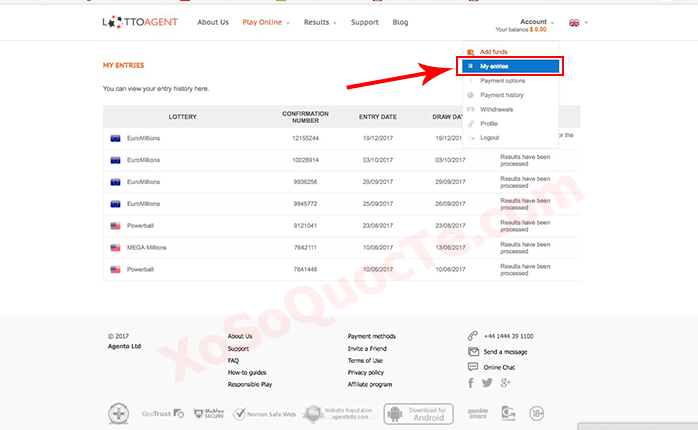Open Payment options in account menu

503,81
